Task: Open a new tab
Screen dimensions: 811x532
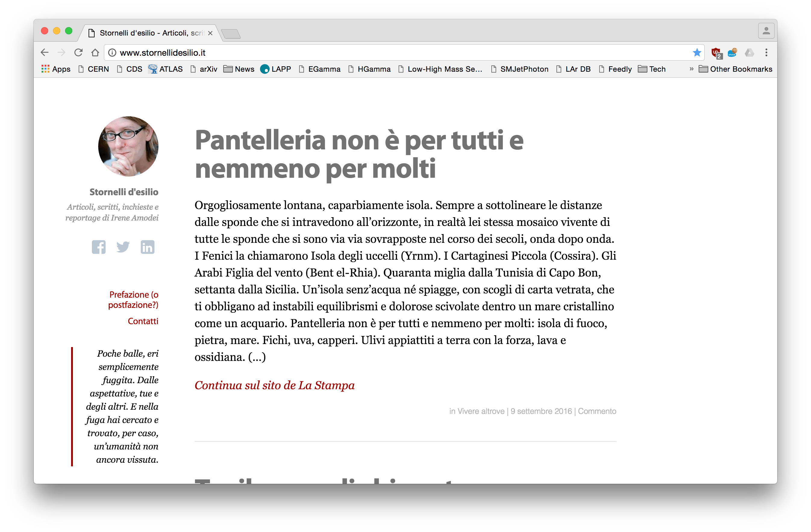Action: 231,34
